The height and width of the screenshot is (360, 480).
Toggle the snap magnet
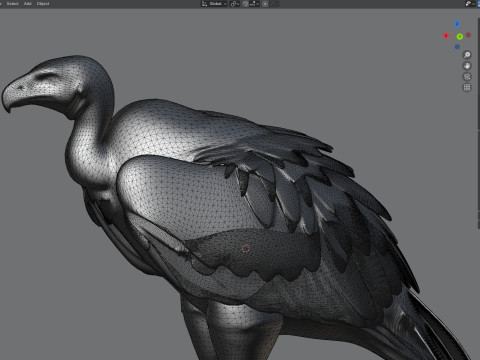[x=245, y=4]
